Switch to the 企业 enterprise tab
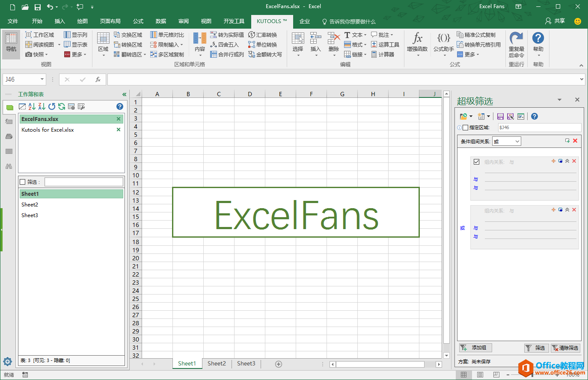588x380 pixels. pyautogui.click(x=305, y=21)
